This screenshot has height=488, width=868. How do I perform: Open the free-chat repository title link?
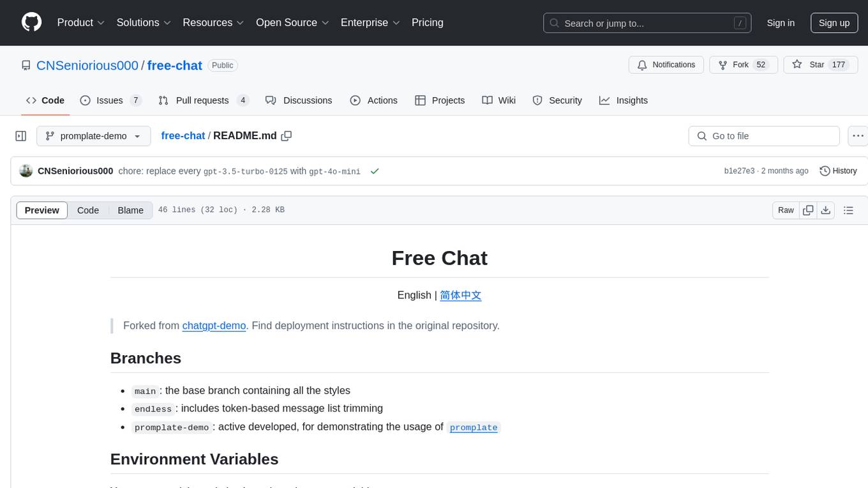[x=175, y=65]
